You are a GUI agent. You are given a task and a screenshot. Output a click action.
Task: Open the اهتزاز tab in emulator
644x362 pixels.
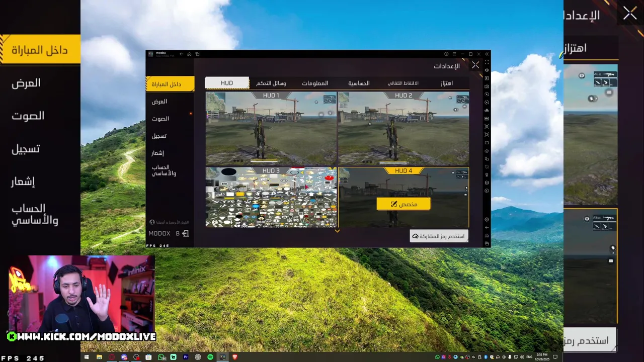(x=447, y=83)
